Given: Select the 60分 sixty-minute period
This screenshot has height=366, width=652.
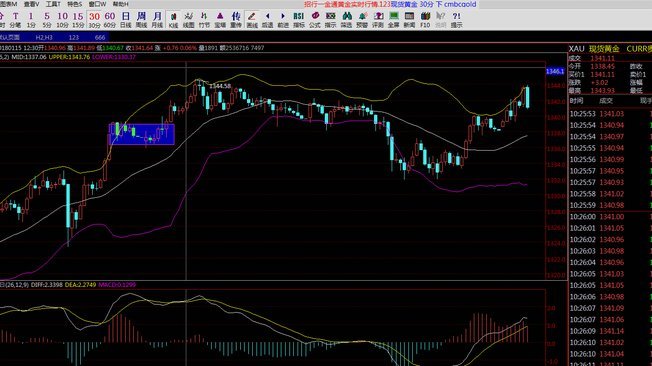Looking at the screenshot, I should (110, 20).
